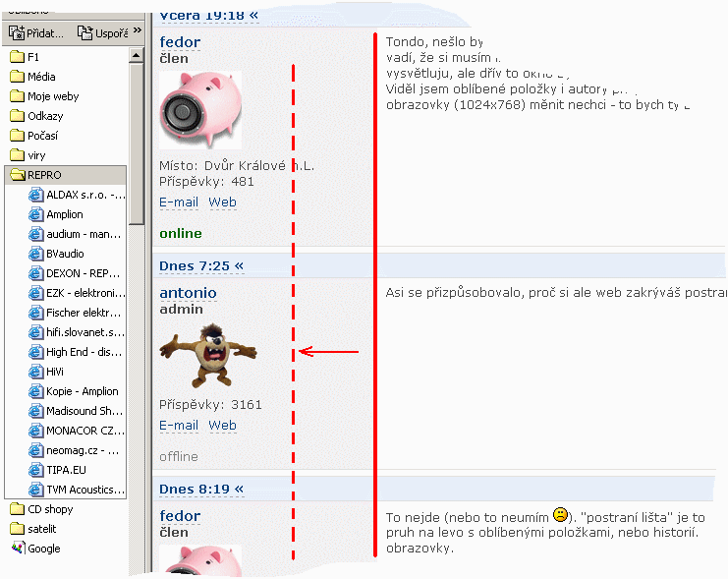Open the ALDAX s.r.o. favorite
This screenshot has height=579, width=728.
[x=77, y=195]
